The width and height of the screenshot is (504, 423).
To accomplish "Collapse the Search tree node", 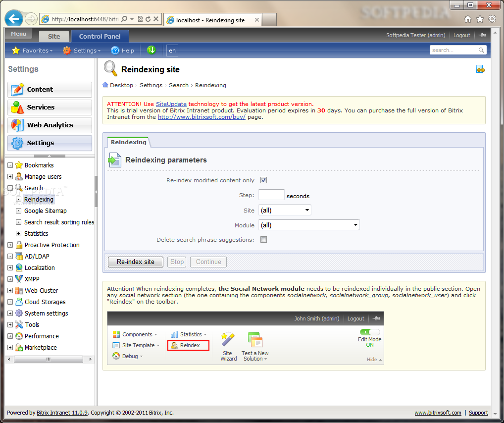I will pyautogui.click(x=10, y=188).
